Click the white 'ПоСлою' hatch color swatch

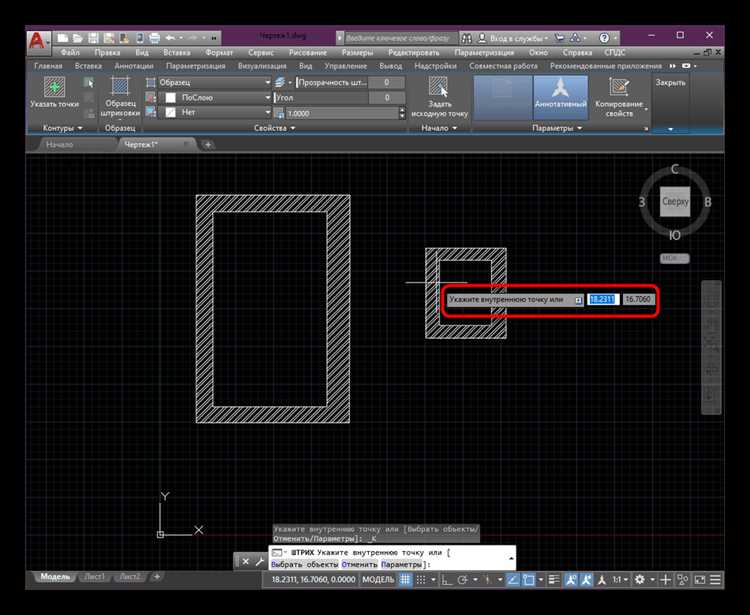coord(170,98)
